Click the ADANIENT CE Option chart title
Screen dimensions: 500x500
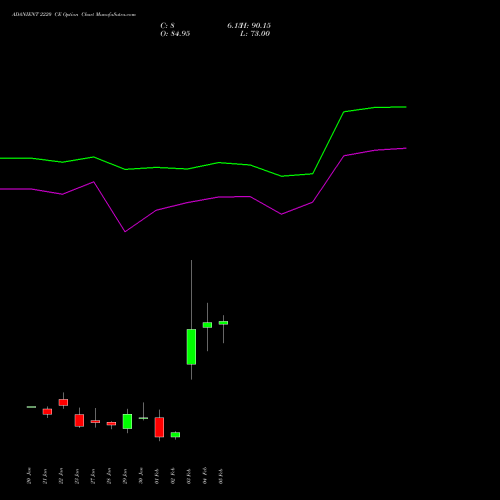pyautogui.click(x=74, y=15)
